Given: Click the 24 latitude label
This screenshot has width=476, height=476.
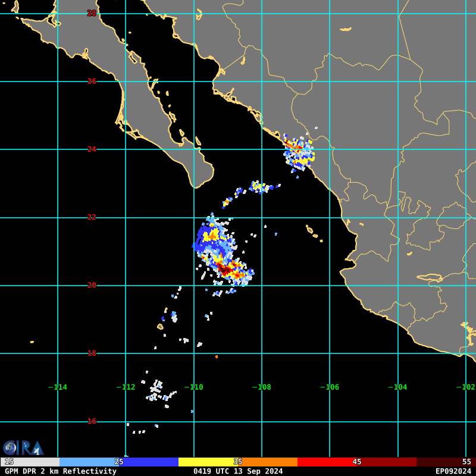Looking at the screenshot, I should 92,149.
